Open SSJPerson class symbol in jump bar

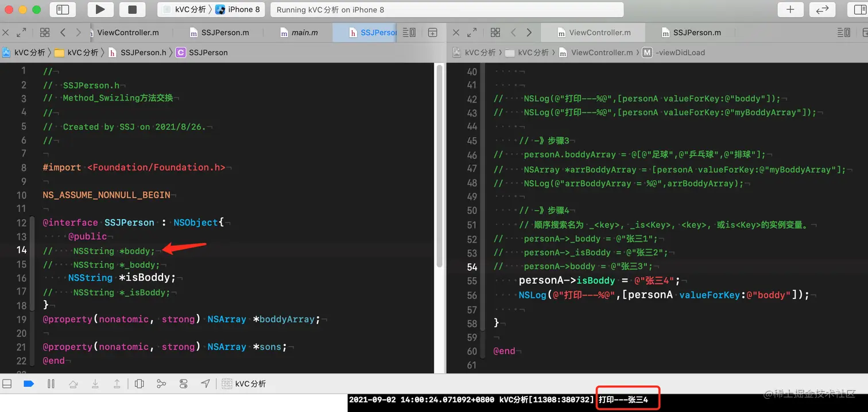[x=202, y=52]
